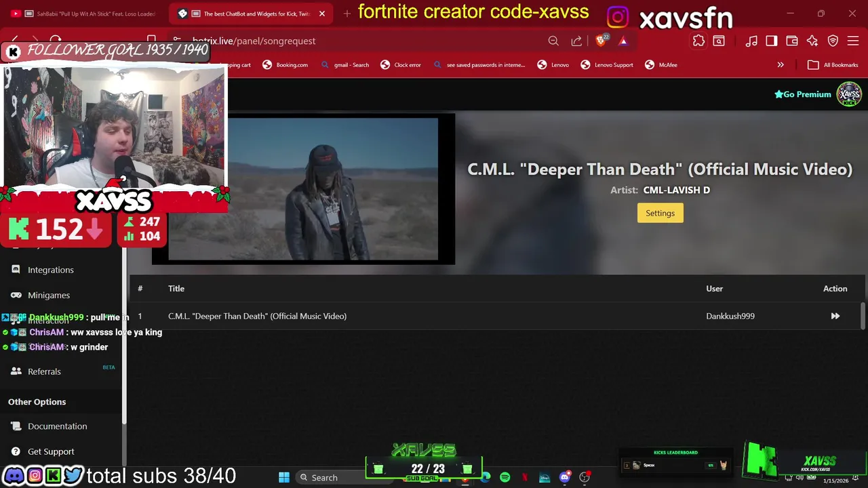Close the Botrix ChatBot tab
Screen dimensions: 868x488
click(x=322, y=14)
